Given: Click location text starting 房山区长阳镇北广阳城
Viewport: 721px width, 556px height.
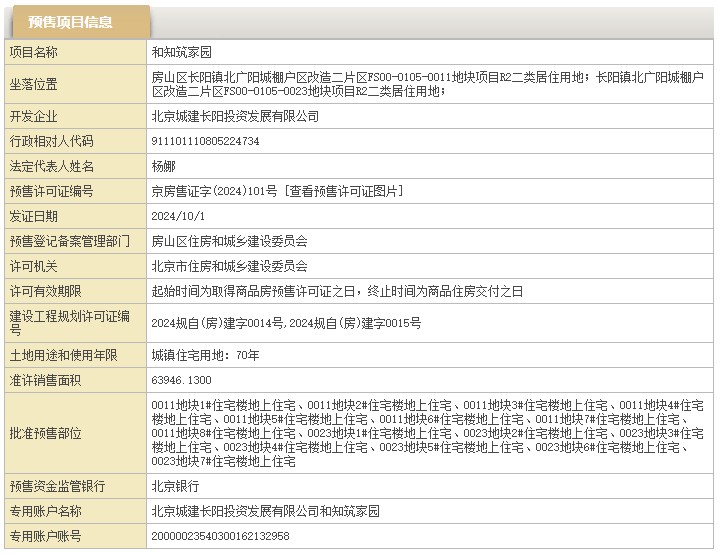Looking at the screenshot, I should [428, 84].
